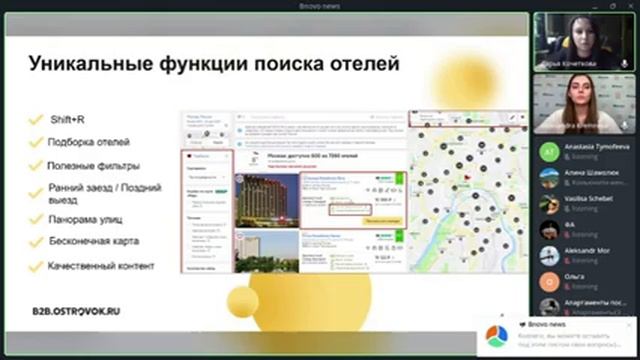Click 'Полезные фильтры' bullet text

click(x=93, y=166)
